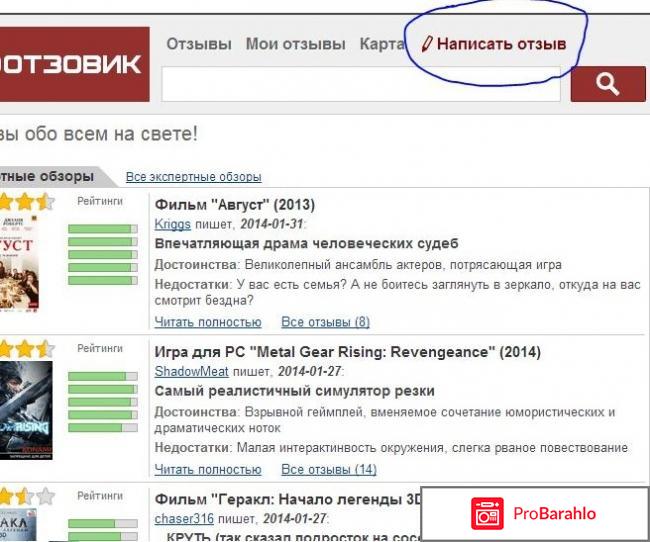Open Все экспертные обзоры link

[194, 177]
